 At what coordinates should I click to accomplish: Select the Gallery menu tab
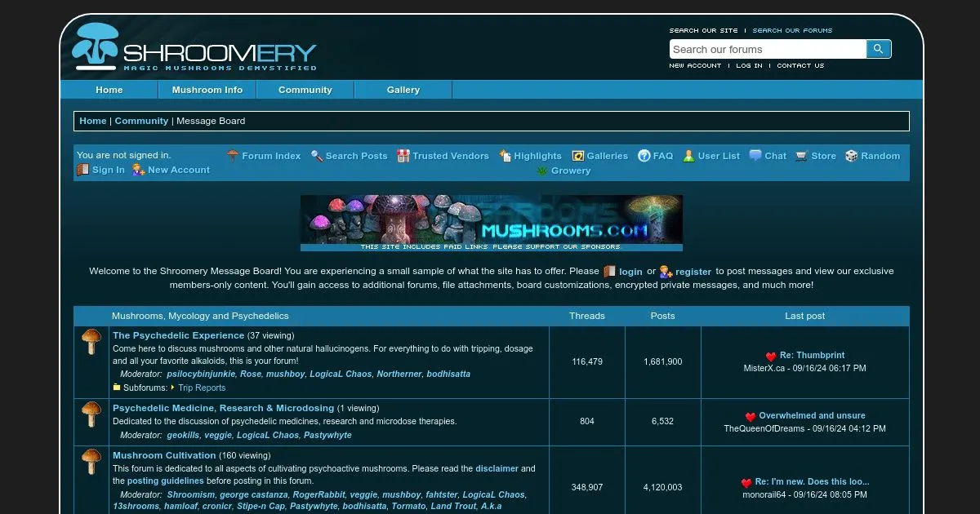click(x=403, y=90)
